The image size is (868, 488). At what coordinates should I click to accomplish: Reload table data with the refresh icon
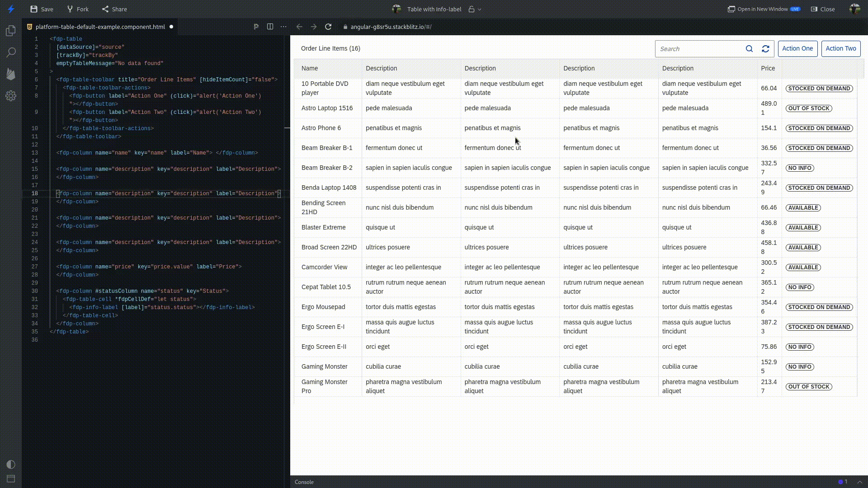tap(765, 49)
